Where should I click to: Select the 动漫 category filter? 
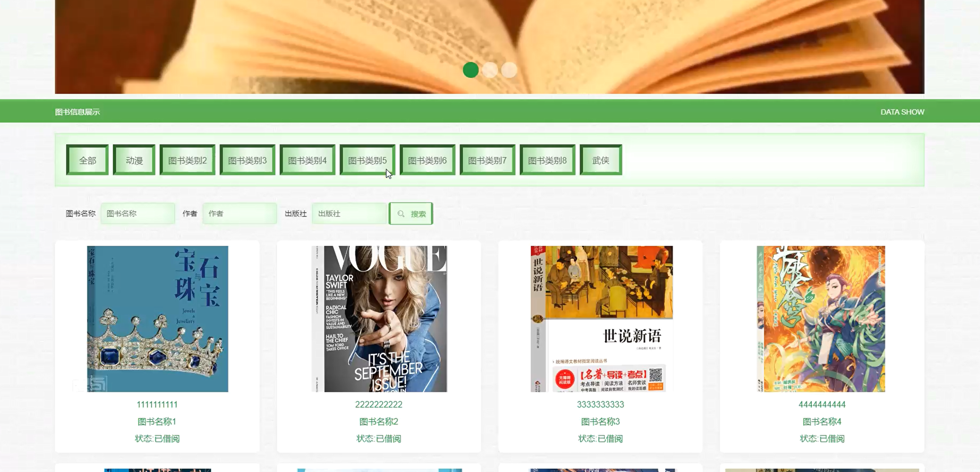coord(134,160)
